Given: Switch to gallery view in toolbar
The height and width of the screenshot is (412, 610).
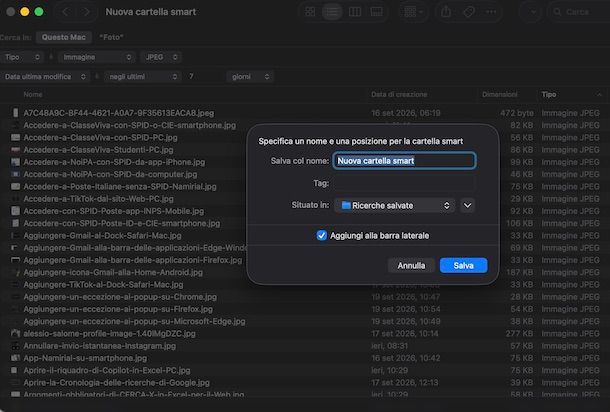Looking at the screenshot, I should (x=376, y=12).
